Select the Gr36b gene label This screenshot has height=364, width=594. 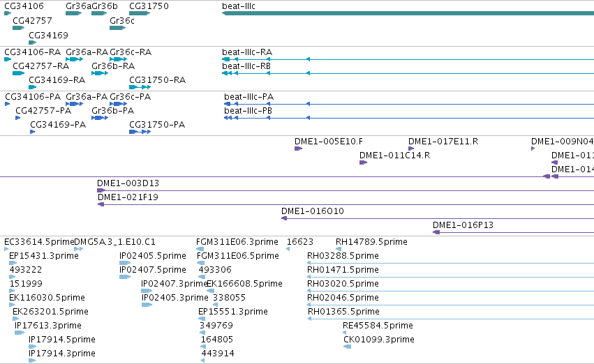tap(105, 6)
